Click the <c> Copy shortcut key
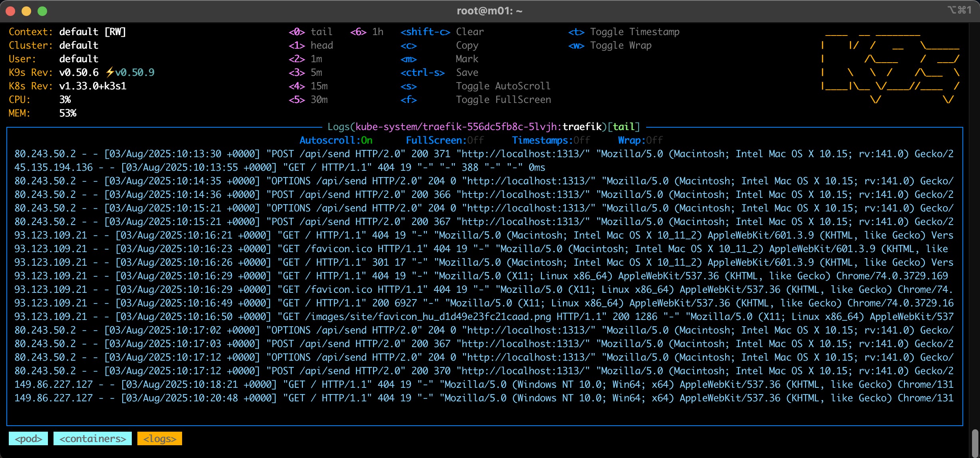Screen dimensions: 980x458 (x=409, y=45)
